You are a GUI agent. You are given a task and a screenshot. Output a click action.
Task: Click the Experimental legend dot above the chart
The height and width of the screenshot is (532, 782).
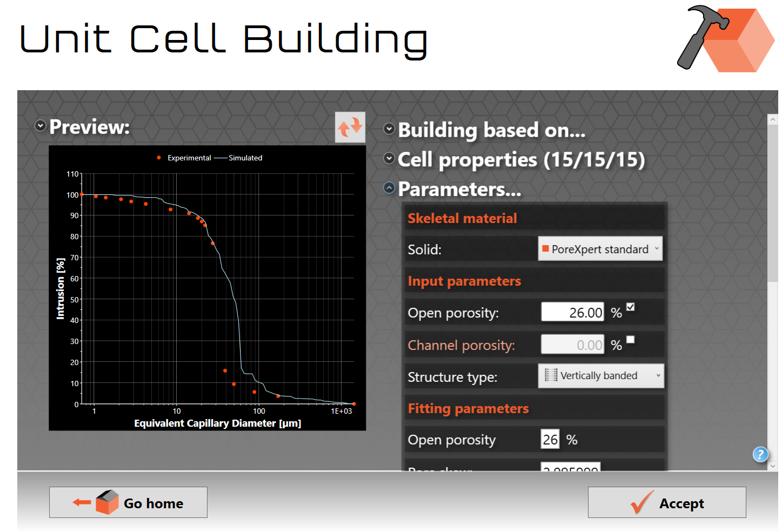click(158, 158)
